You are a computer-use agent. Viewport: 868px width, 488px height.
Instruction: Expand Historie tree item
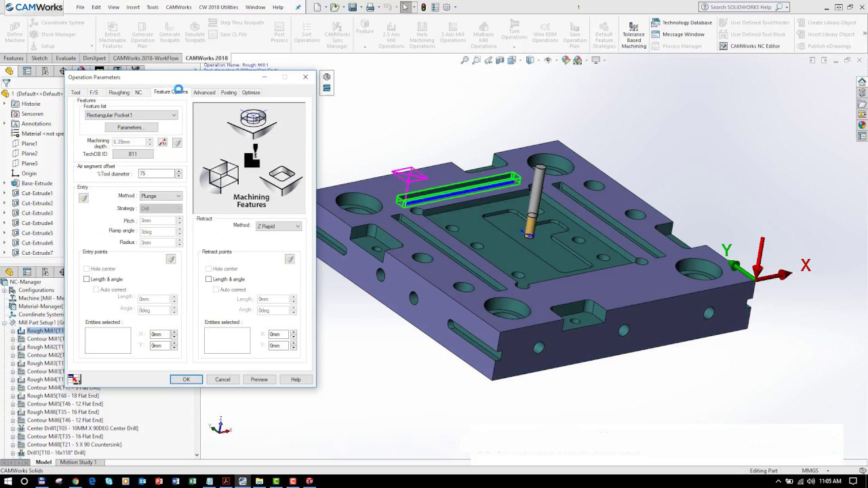tap(5, 104)
